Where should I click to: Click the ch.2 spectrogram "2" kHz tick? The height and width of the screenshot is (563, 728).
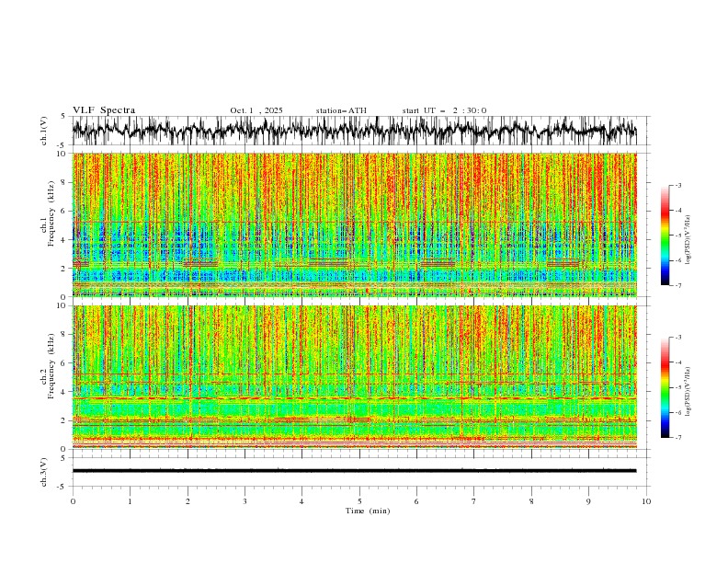(64, 420)
